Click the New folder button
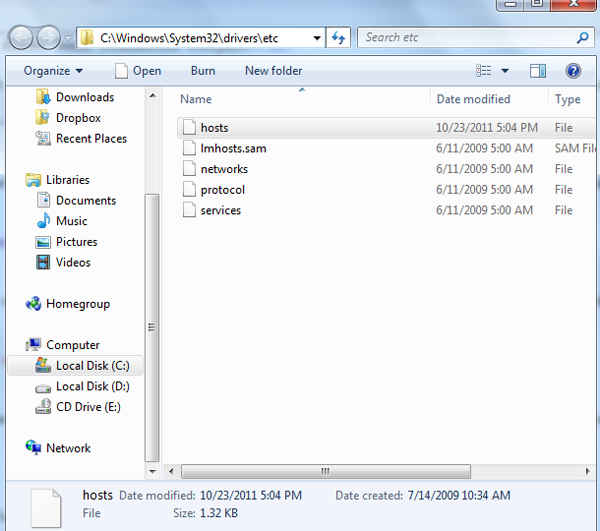Image resolution: width=600 pixels, height=531 pixels. (273, 71)
